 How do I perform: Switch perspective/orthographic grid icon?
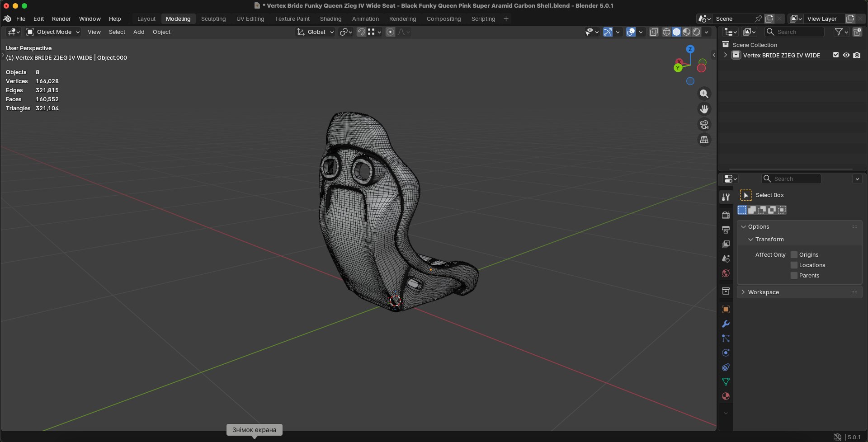pos(704,140)
